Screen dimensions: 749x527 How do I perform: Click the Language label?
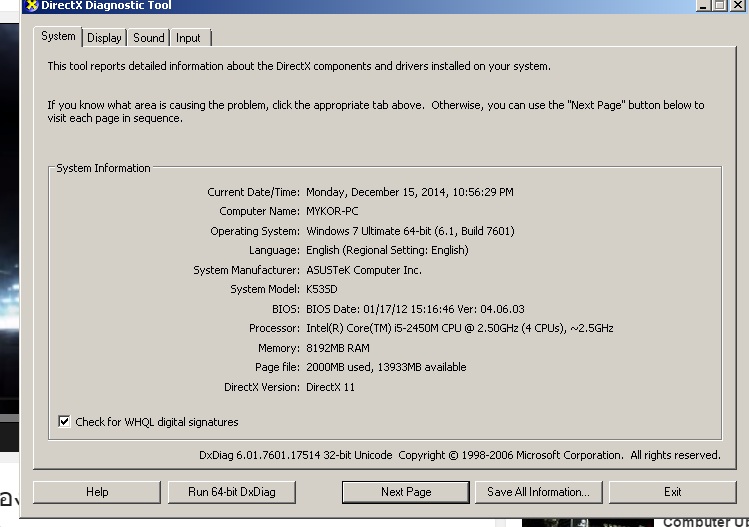[x=274, y=250]
